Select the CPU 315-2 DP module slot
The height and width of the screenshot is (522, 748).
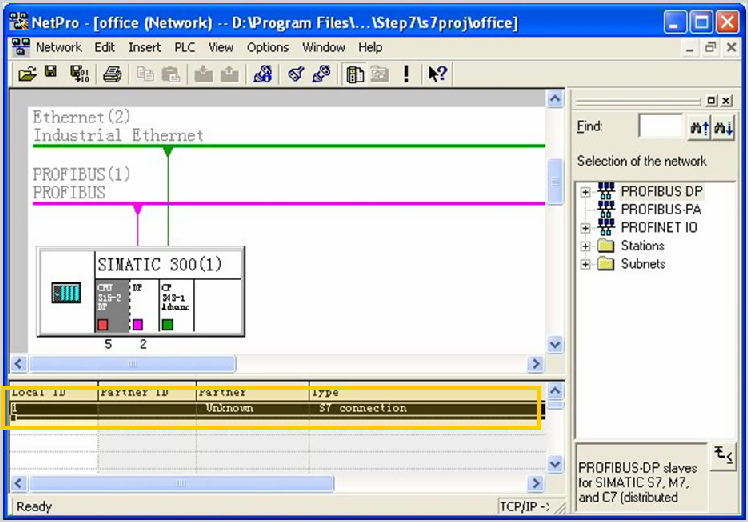pyautogui.click(x=112, y=305)
